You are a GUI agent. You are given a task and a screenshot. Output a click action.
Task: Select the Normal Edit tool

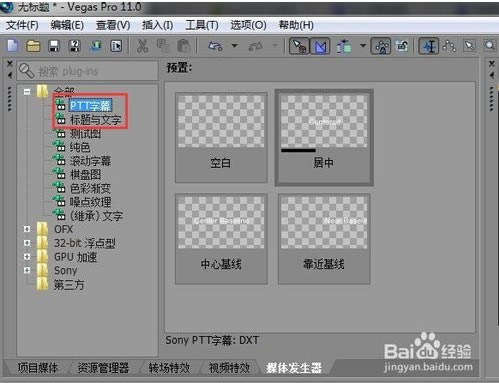coord(429,46)
